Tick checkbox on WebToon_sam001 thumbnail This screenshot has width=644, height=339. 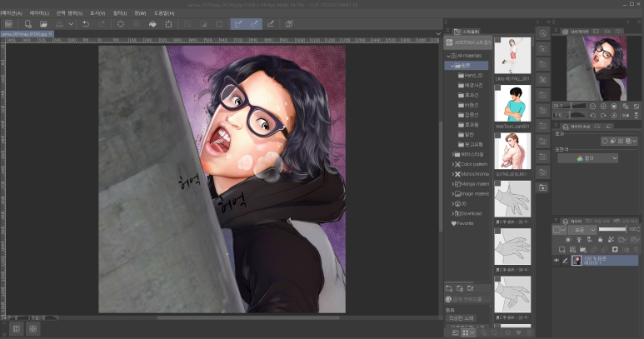click(x=497, y=87)
